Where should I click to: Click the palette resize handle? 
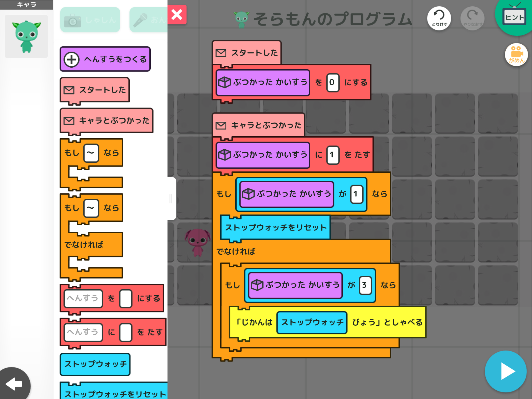point(171,198)
